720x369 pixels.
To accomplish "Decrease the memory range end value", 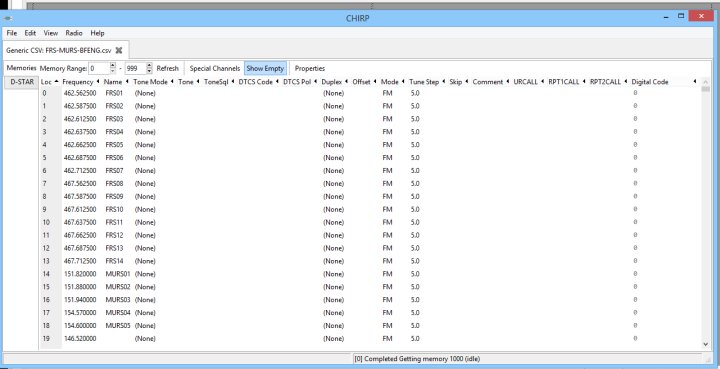I will tap(149, 71).
